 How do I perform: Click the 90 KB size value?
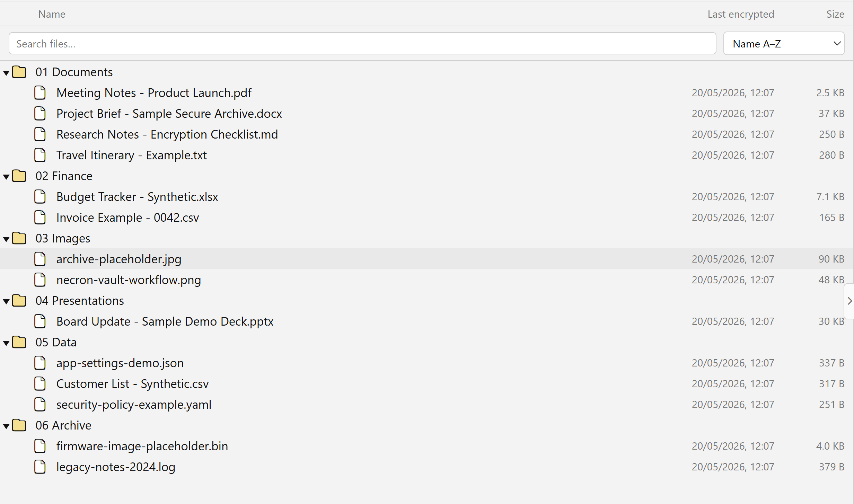tap(831, 259)
